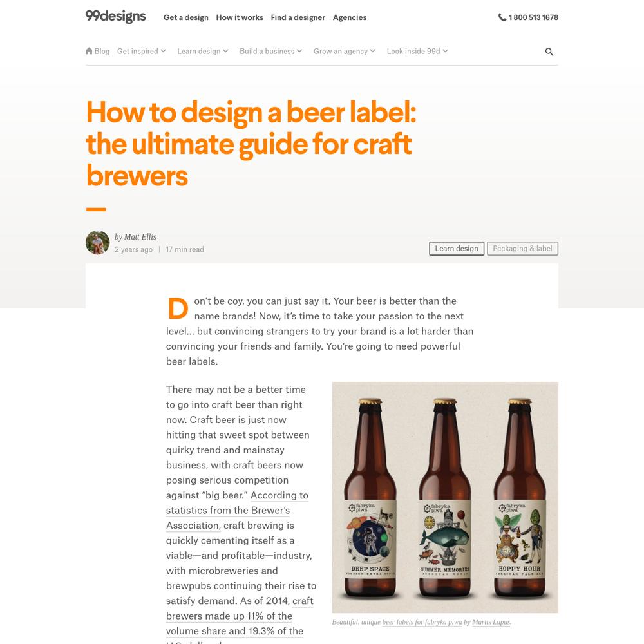Click the Packaging & label tag
Screen dimensions: 644x644
coord(522,249)
